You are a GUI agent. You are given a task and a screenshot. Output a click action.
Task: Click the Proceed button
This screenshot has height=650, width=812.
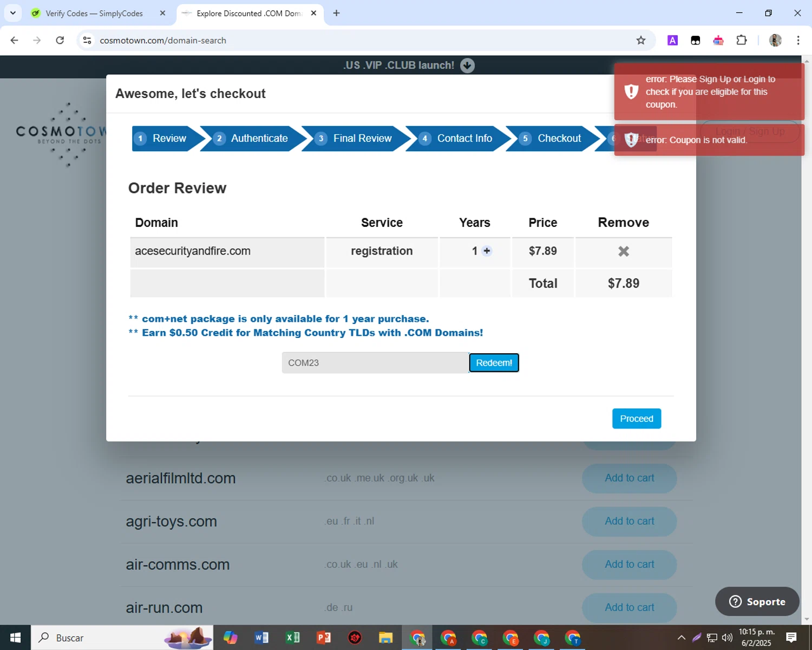[x=636, y=419]
